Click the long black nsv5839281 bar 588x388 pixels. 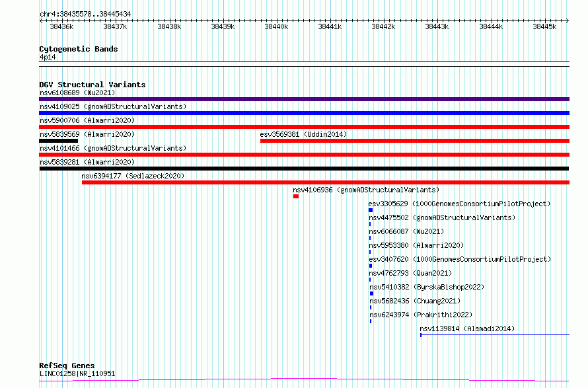pos(304,169)
